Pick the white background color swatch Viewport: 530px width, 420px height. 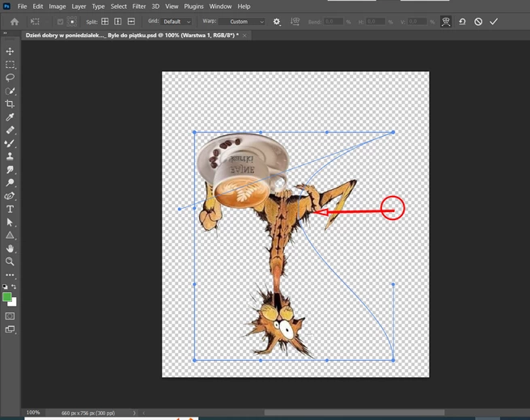coord(13,303)
